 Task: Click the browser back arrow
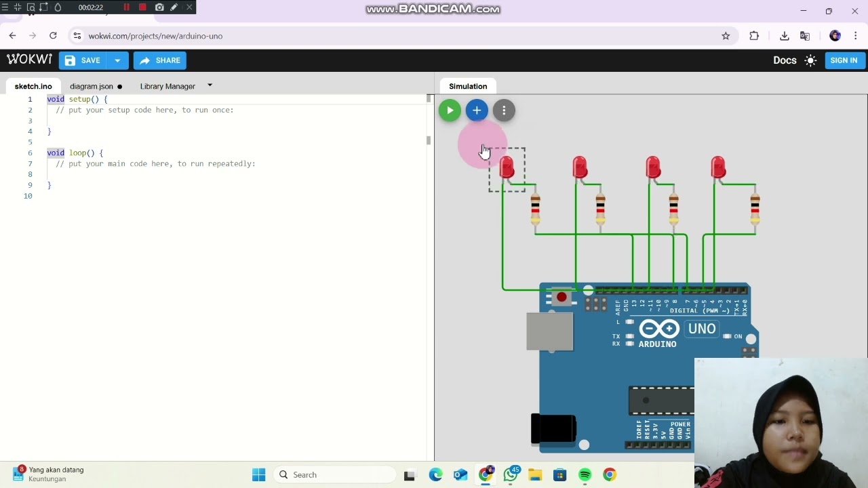(x=12, y=36)
